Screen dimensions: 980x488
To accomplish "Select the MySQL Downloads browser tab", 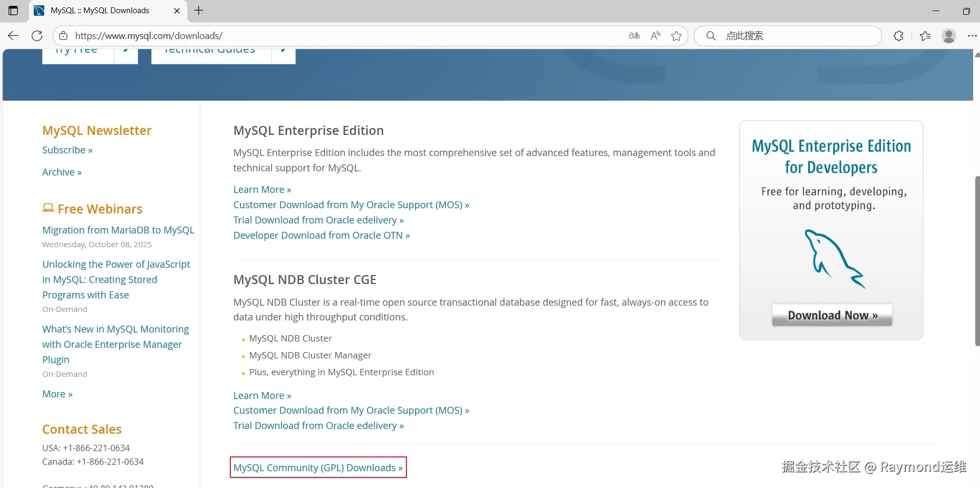I will [108, 11].
